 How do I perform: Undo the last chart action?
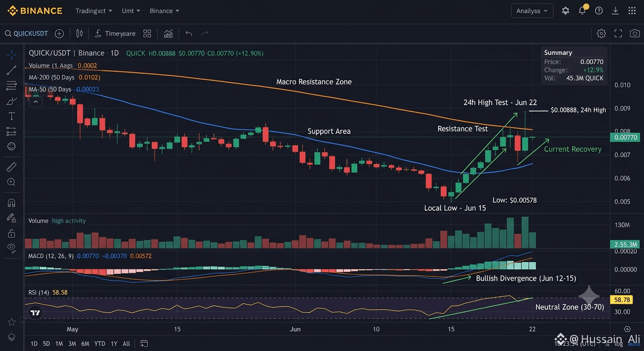(x=189, y=33)
